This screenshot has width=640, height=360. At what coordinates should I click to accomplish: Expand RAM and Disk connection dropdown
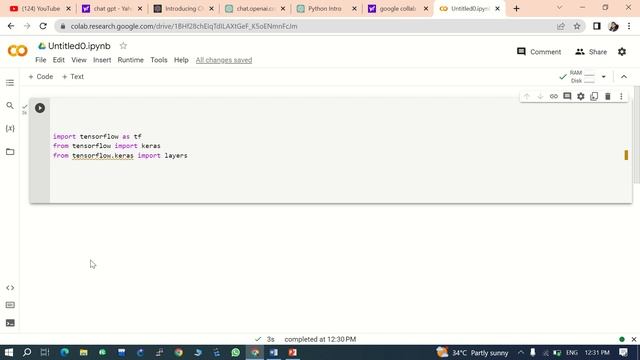click(x=604, y=77)
